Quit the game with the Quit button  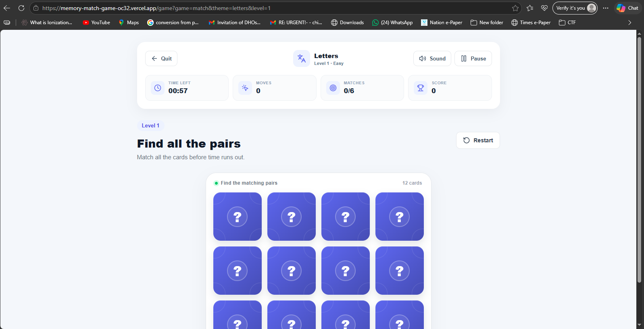(161, 58)
